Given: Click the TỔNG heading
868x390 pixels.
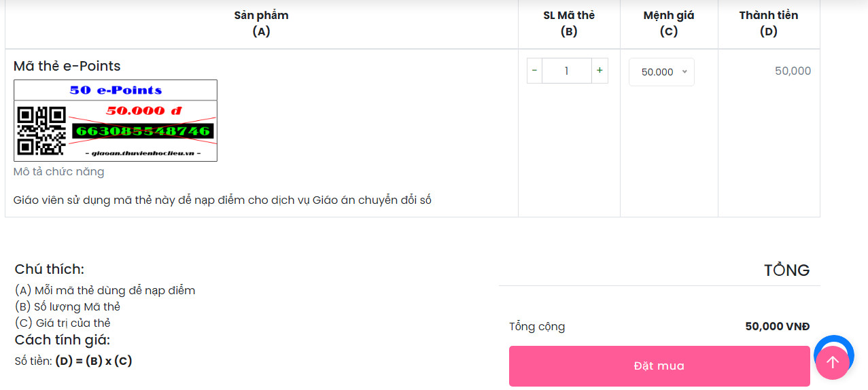Looking at the screenshot, I should [787, 270].
